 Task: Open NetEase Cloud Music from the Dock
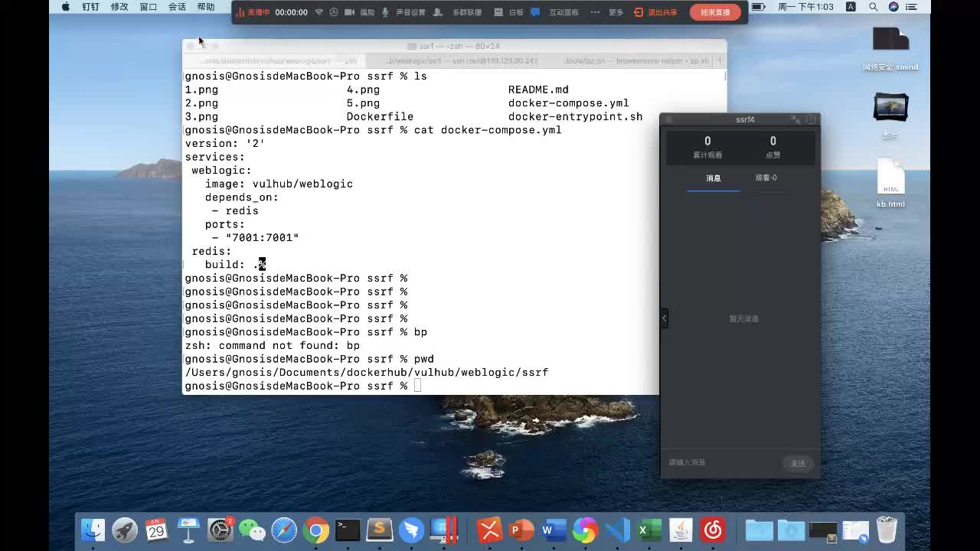pos(713,530)
